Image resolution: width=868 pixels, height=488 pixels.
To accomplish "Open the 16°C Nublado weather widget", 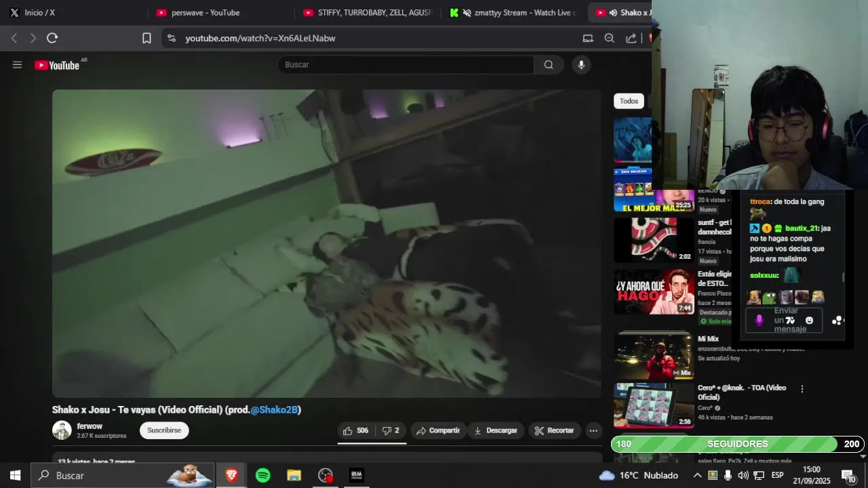I will pos(638,475).
